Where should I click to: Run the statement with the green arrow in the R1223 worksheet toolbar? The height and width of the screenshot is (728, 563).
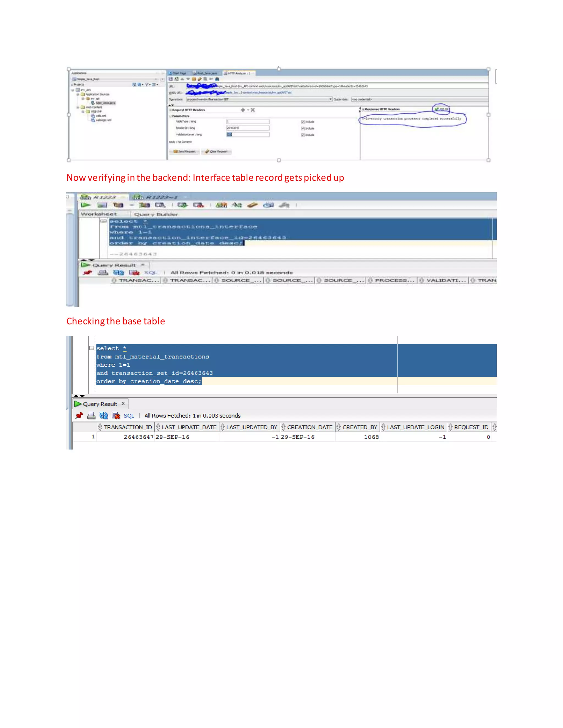86,205
